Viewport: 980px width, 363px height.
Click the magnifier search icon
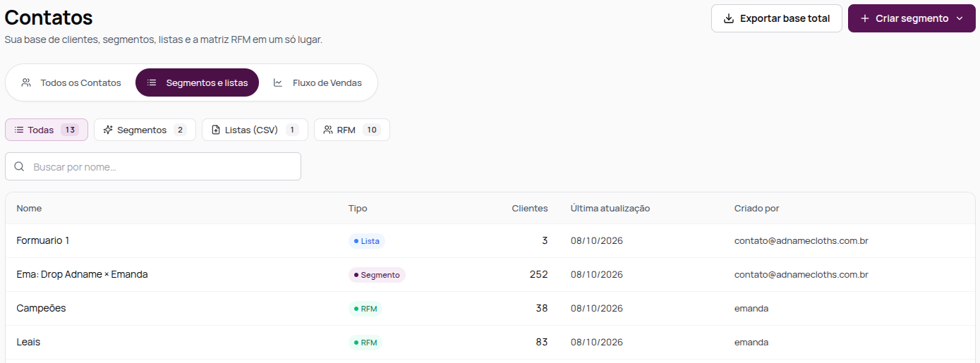click(19, 166)
